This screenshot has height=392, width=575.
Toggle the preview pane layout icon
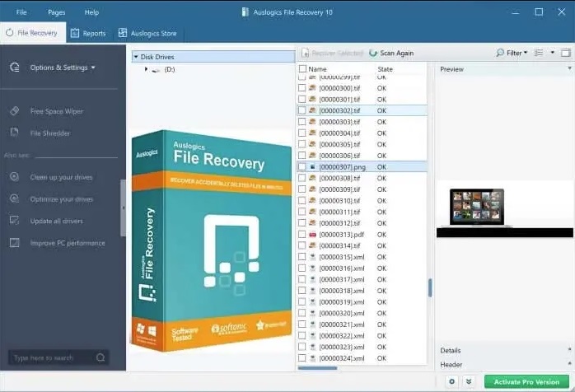(565, 53)
